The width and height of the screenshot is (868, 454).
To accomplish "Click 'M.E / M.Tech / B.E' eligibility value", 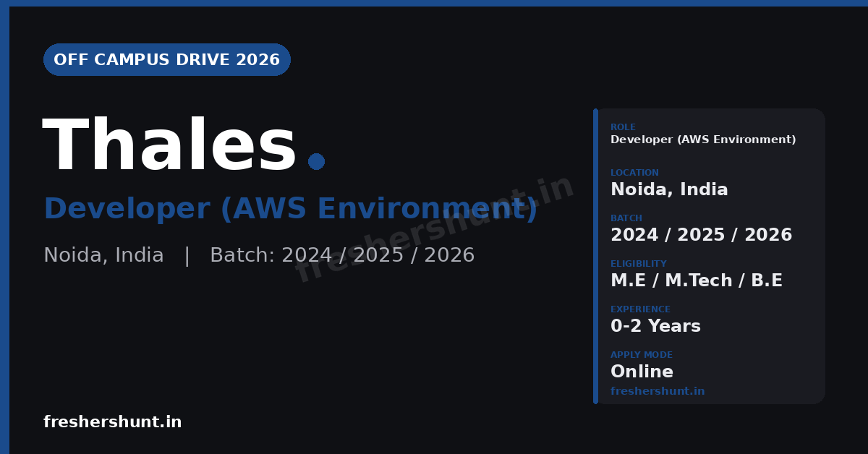I will click(697, 280).
